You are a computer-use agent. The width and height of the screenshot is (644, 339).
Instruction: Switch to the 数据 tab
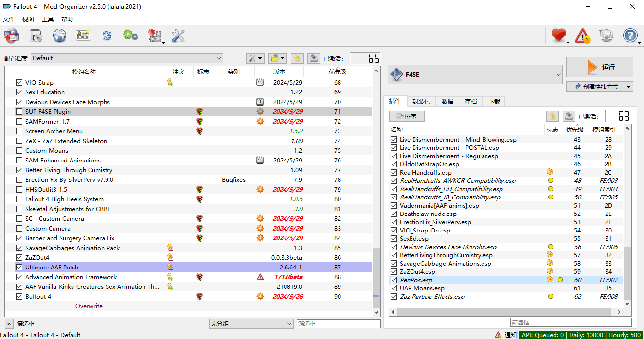click(447, 101)
